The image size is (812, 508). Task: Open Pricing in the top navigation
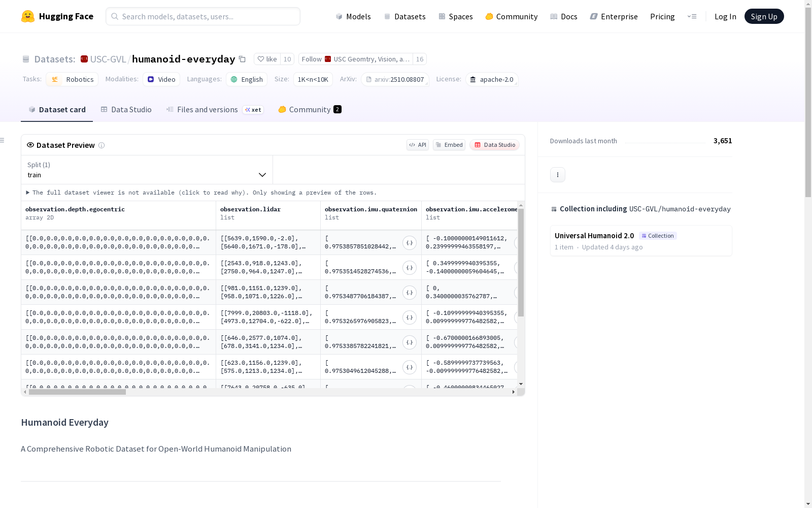662,16
